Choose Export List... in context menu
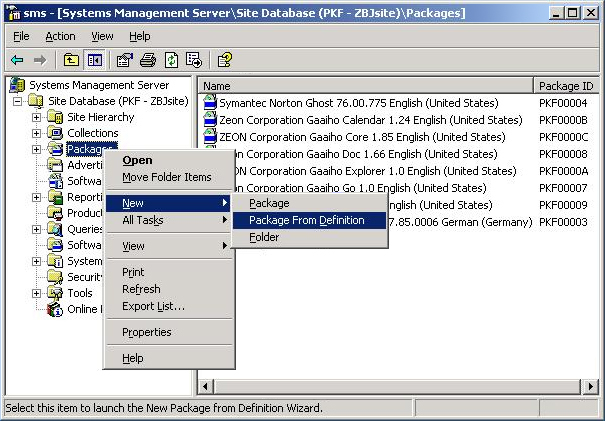The width and height of the screenshot is (605, 421). [169, 306]
